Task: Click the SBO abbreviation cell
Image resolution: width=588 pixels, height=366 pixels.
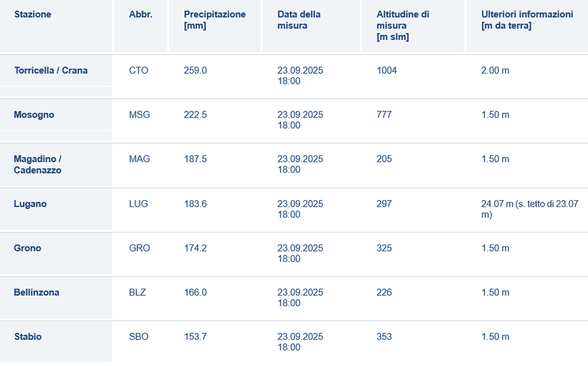Action: pos(139,337)
